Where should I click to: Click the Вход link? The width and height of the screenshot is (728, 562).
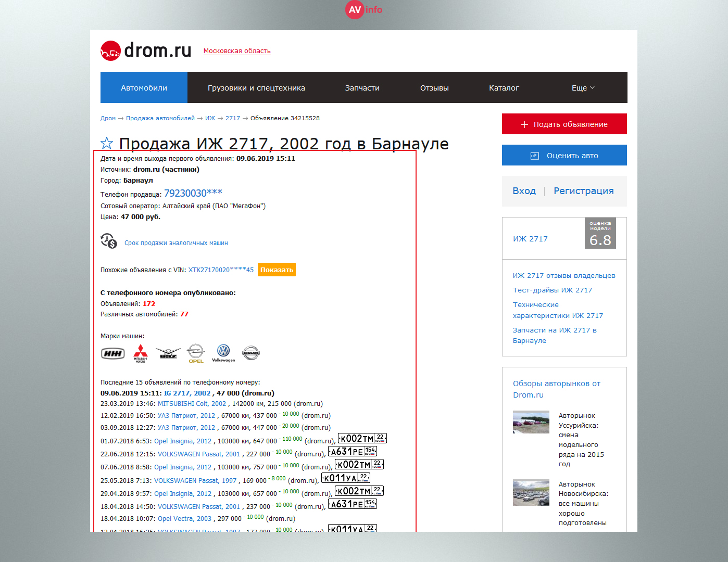524,191
